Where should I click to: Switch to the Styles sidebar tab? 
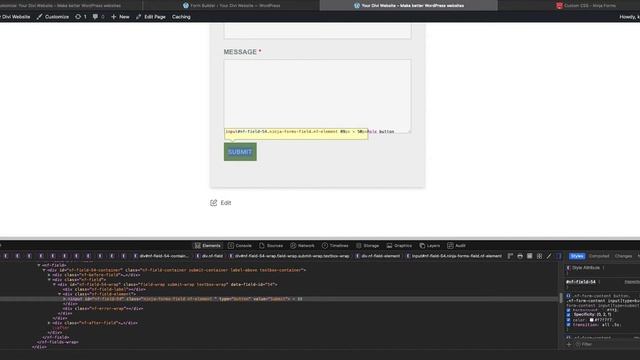tap(577, 256)
